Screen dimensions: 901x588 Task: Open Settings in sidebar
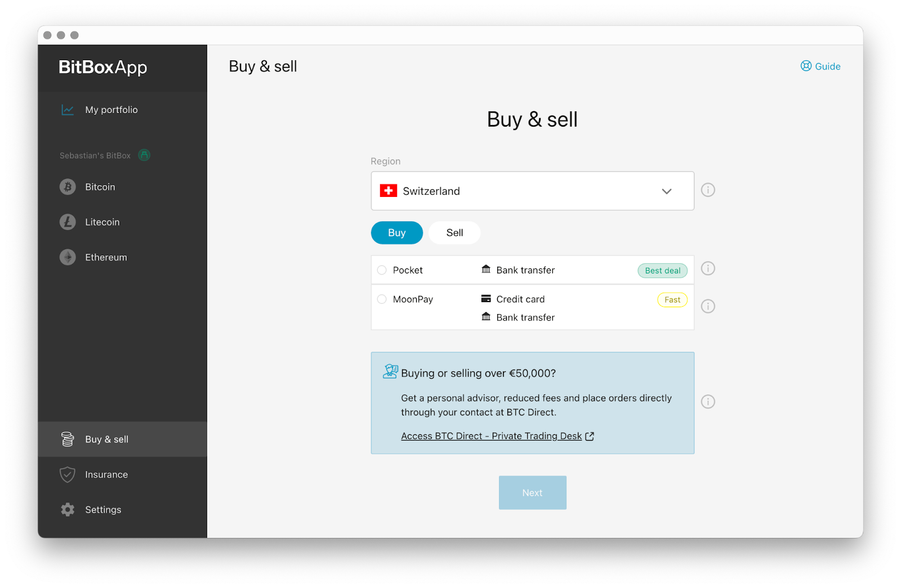click(x=122, y=510)
